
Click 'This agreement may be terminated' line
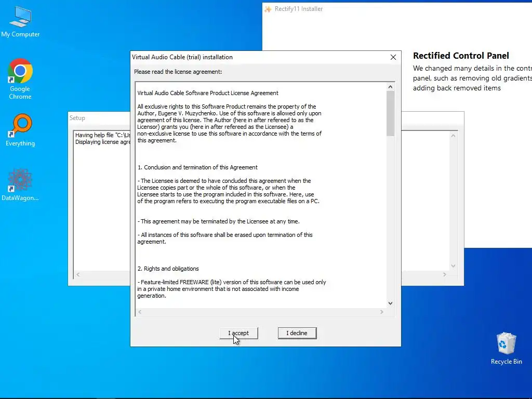pyautogui.click(x=219, y=221)
